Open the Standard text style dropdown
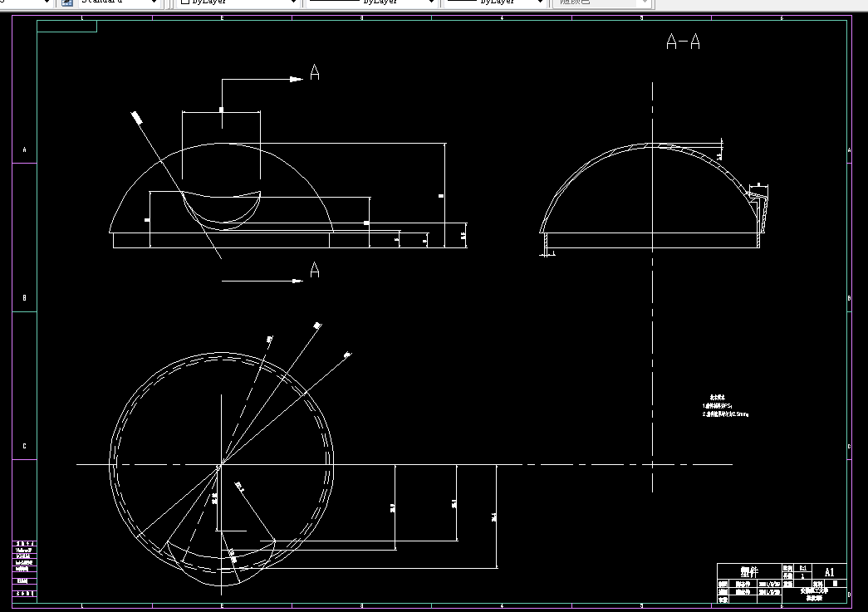This screenshot has height=612, width=868. pyautogui.click(x=118, y=2)
